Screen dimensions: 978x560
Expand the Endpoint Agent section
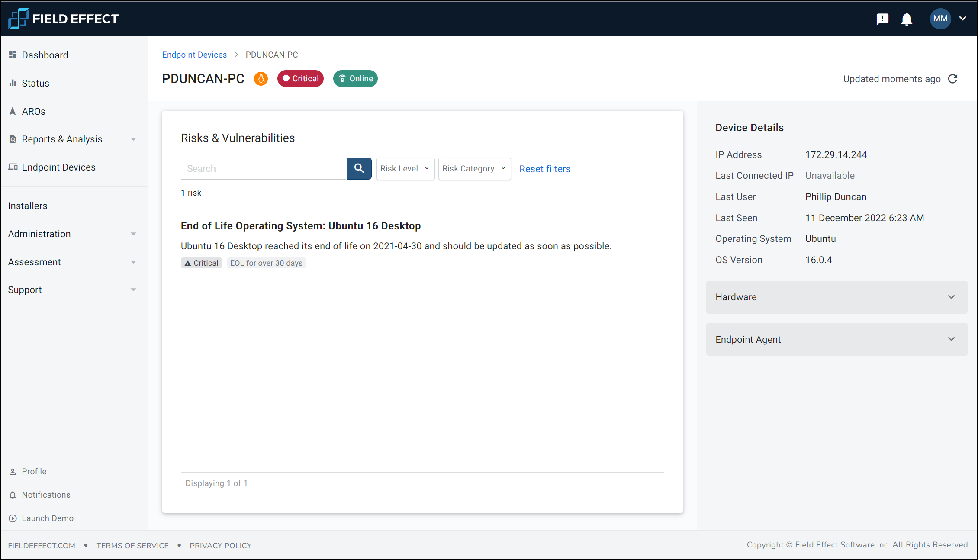836,339
